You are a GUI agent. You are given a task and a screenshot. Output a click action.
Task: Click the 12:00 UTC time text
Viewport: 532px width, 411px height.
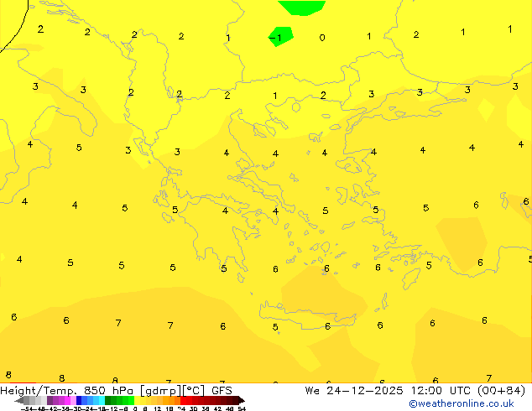441,391
